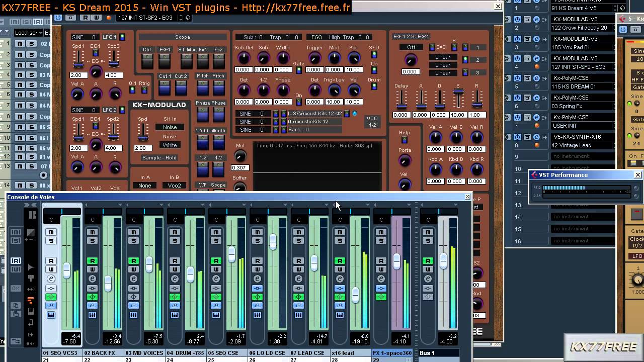The width and height of the screenshot is (644, 362).
Task: Mute the 06 LO LD CSE channel
Action: pyautogui.click(x=257, y=232)
